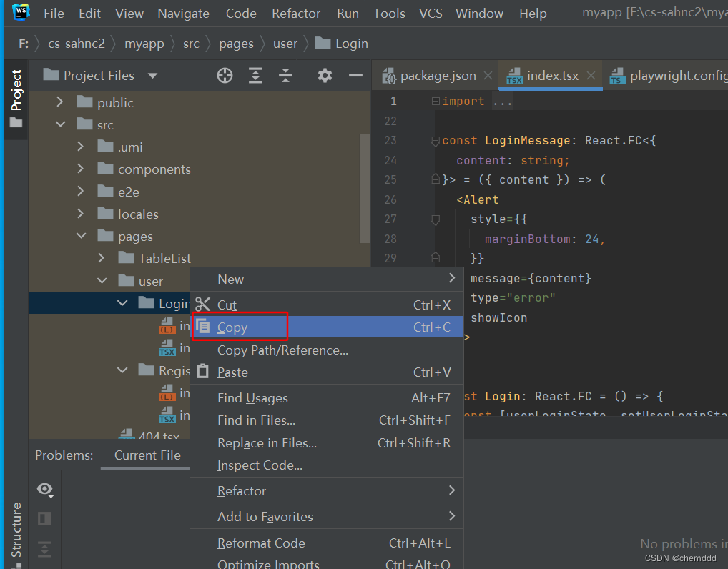Expand the .umi folder
This screenshot has width=728, height=569.
(80, 147)
